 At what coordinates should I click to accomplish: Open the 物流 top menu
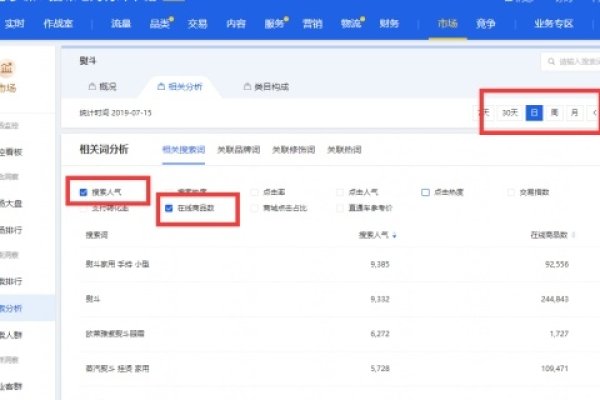(351, 24)
